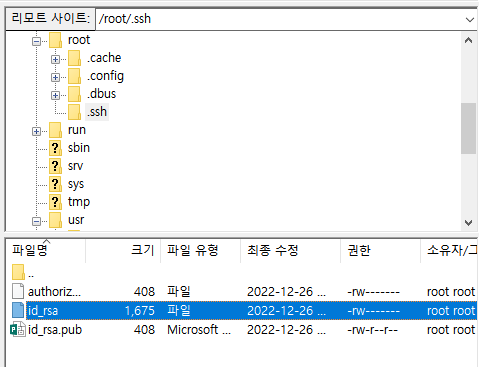Image resolution: width=479 pixels, height=367 pixels.
Task: Expand the .cache folder node
Action: (55, 59)
